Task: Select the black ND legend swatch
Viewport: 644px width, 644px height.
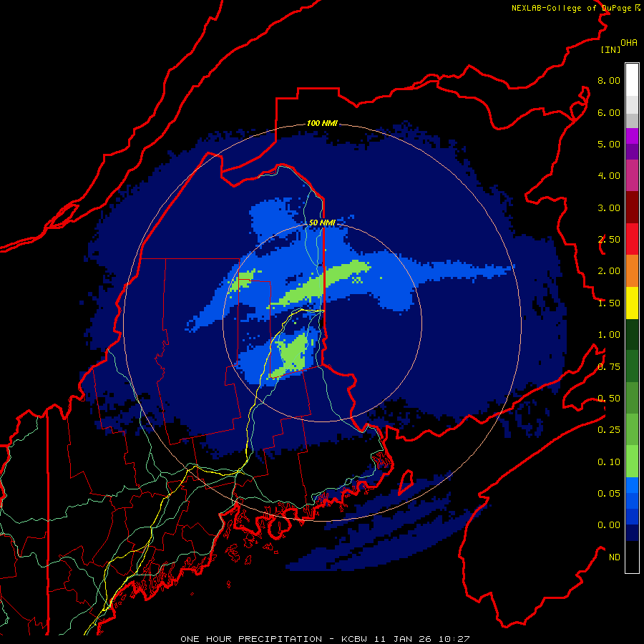Action: (x=632, y=557)
